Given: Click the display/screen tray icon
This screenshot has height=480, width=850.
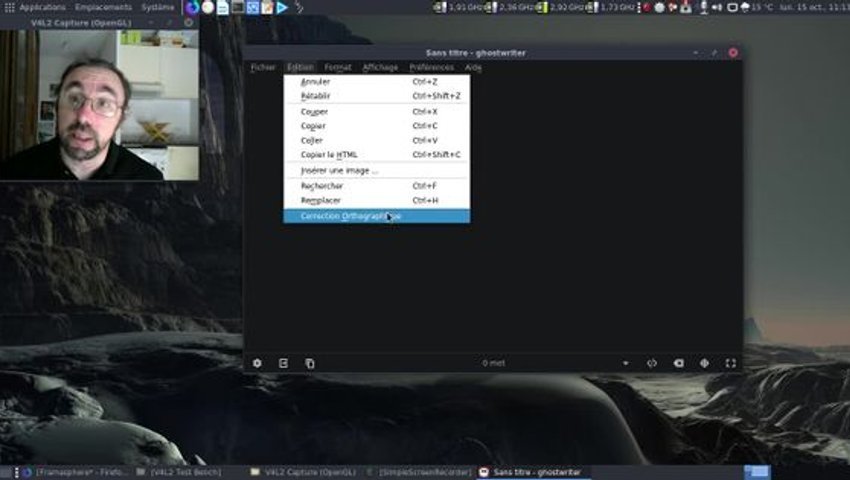Looking at the screenshot, I should tap(732, 7).
